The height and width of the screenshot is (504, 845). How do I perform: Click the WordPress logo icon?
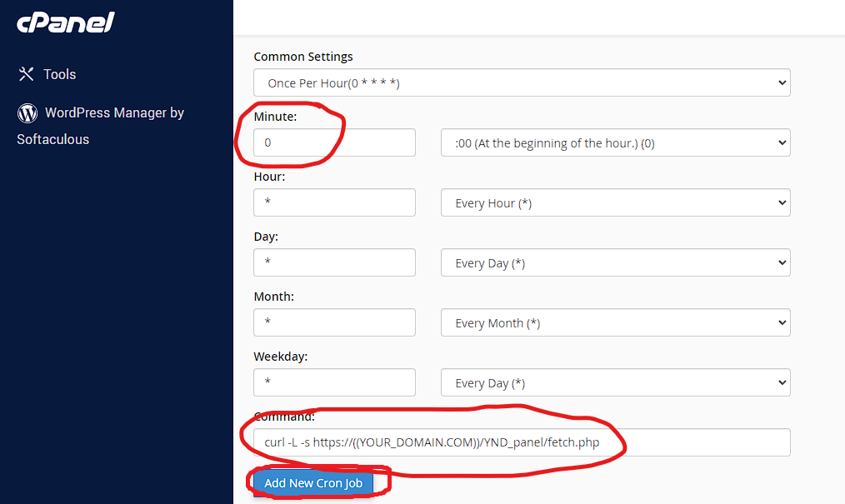(27, 113)
